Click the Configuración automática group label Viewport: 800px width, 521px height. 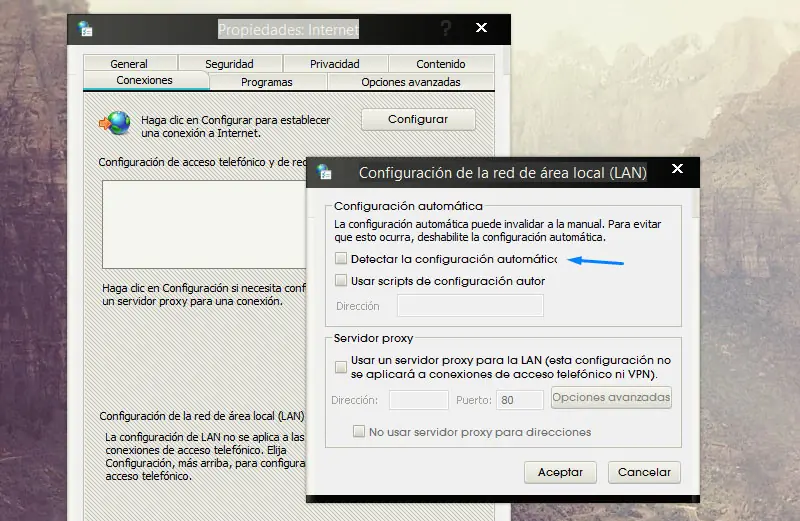pos(408,206)
